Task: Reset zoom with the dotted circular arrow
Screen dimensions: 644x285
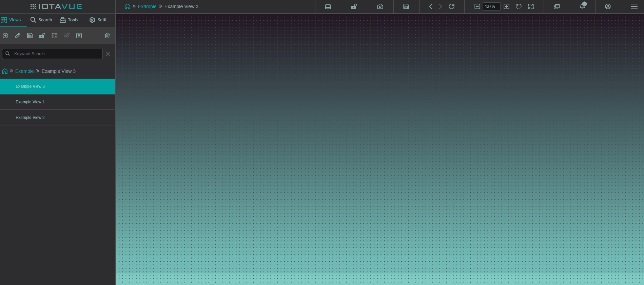Action: (519, 6)
